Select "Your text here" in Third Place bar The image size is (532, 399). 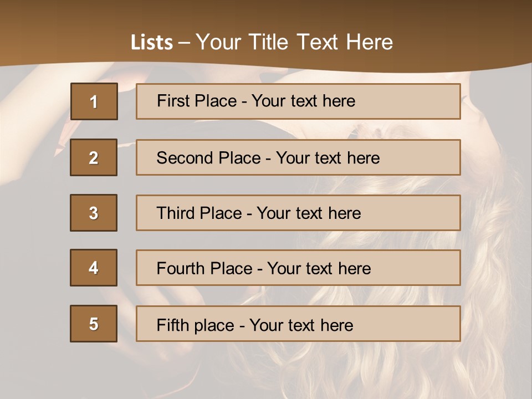[x=309, y=213]
